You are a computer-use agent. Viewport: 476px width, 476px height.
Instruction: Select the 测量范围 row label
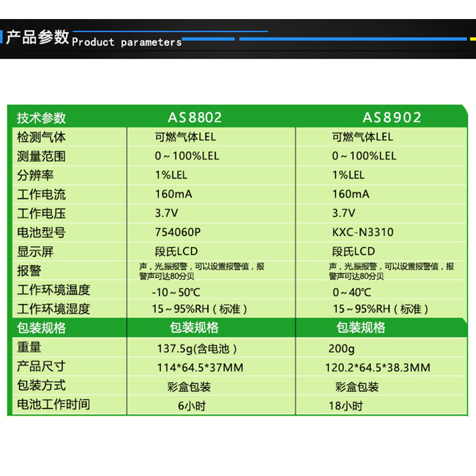click(41, 156)
